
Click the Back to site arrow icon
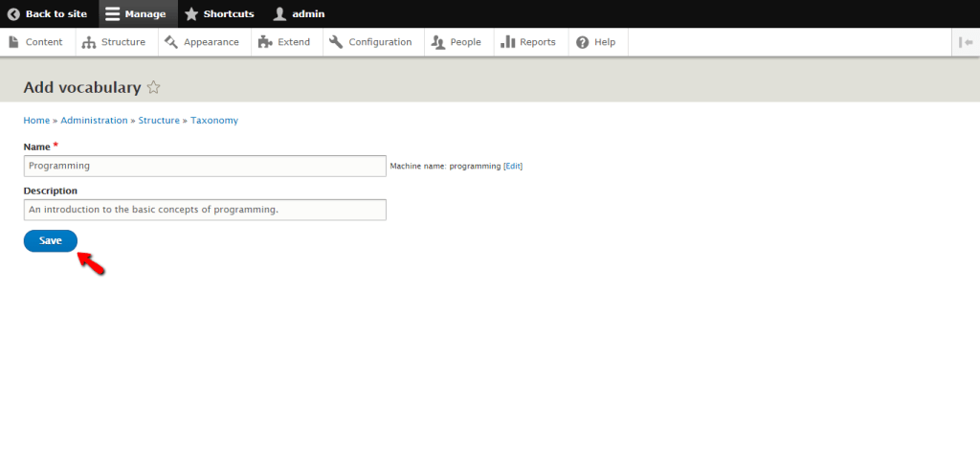[x=13, y=13]
